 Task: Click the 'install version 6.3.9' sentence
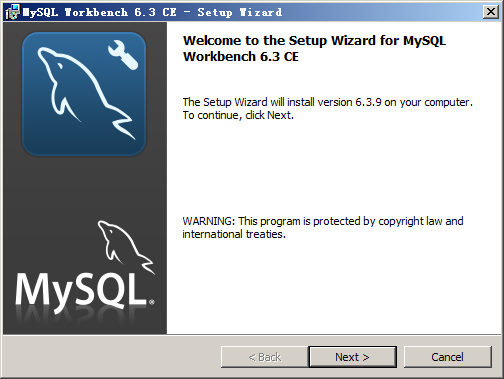click(x=328, y=102)
